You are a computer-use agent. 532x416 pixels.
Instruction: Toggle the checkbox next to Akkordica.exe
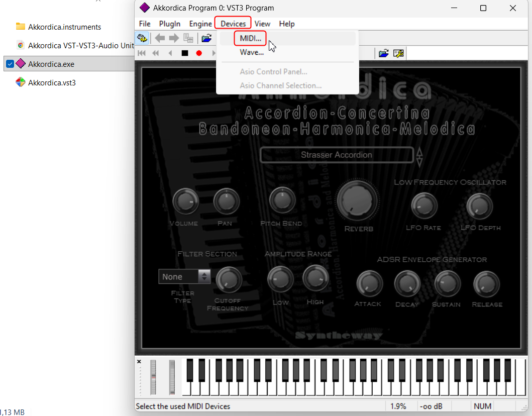[10, 64]
